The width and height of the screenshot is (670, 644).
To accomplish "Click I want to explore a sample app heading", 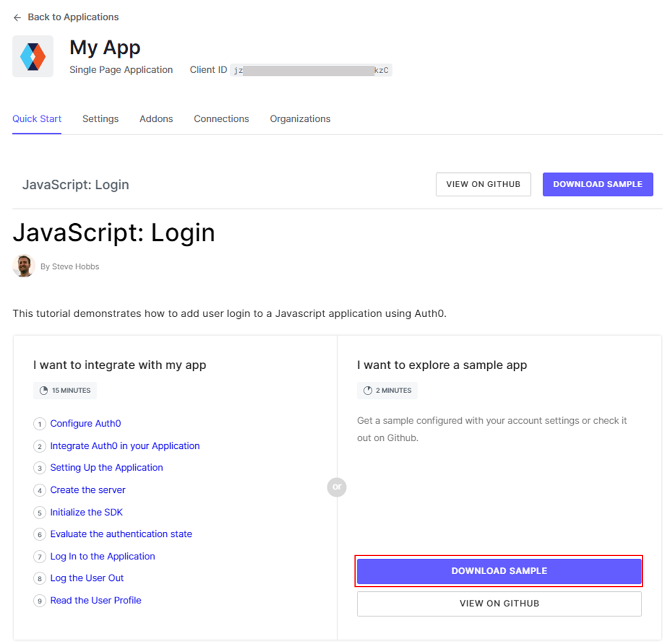I will click(442, 365).
